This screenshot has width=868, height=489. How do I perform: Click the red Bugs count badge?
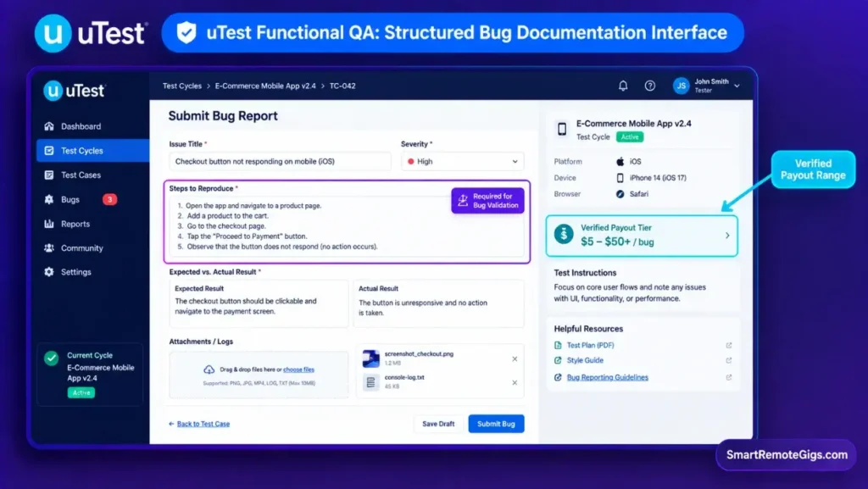pyautogui.click(x=109, y=199)
